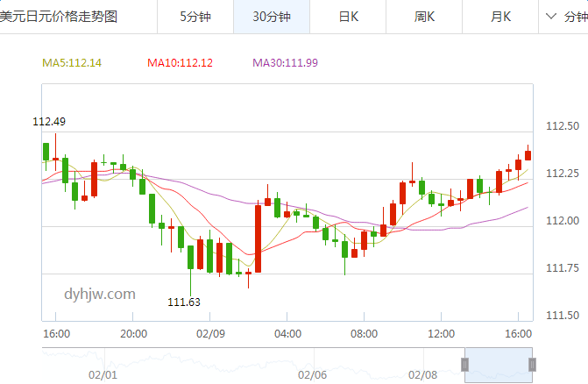Click the MA10:112.12 legend label
The height and width of the screenshot is (384, 588).
180,62
